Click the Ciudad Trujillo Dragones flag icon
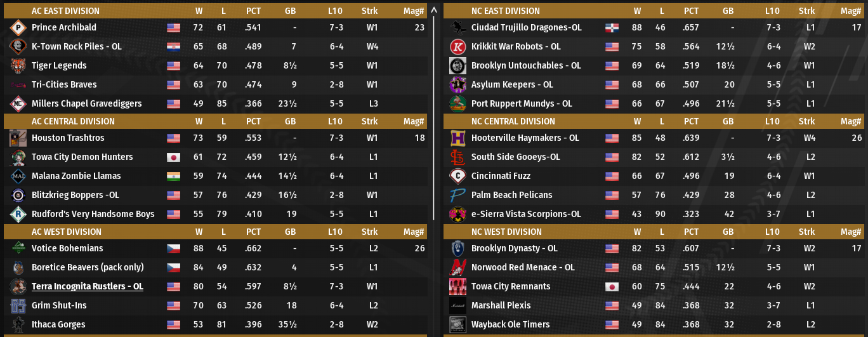 coord(612,27)
